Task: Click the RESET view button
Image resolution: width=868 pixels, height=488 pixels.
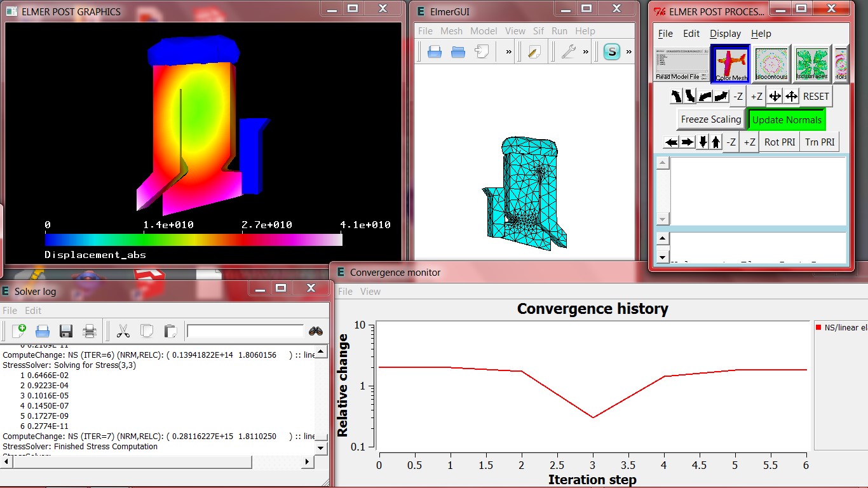Action: pos(816,97)
